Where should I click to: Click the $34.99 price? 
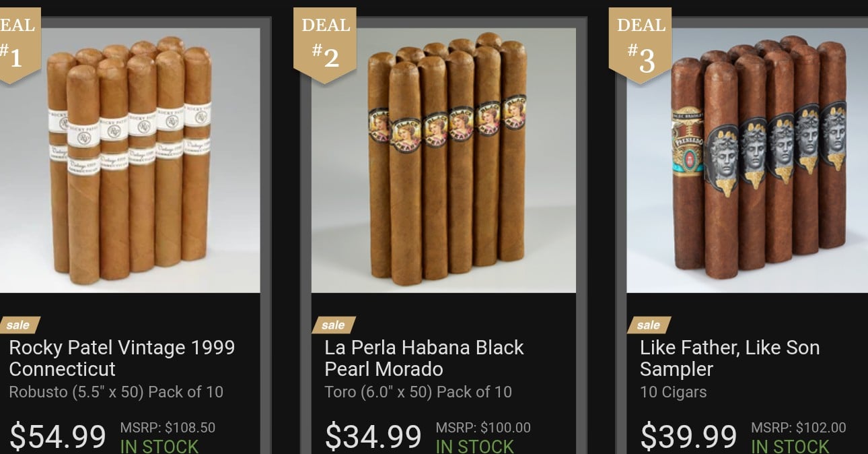pyautogui.click(x=373, y=436)
